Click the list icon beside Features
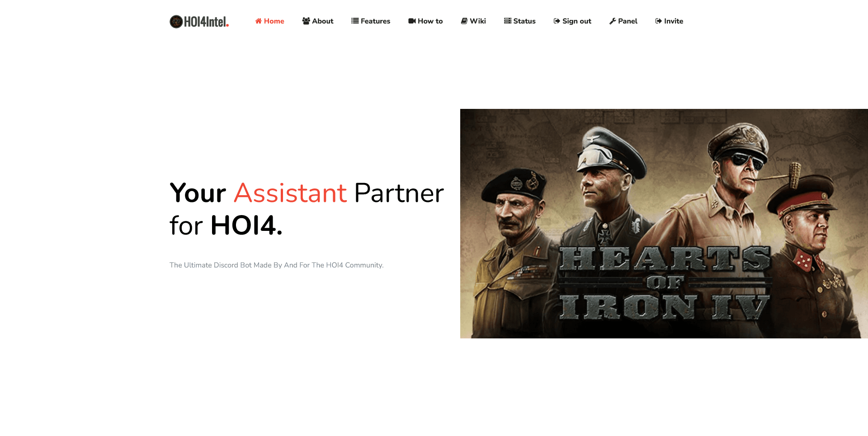The width and height of the screenshot is (868, 436). point(354,21)
